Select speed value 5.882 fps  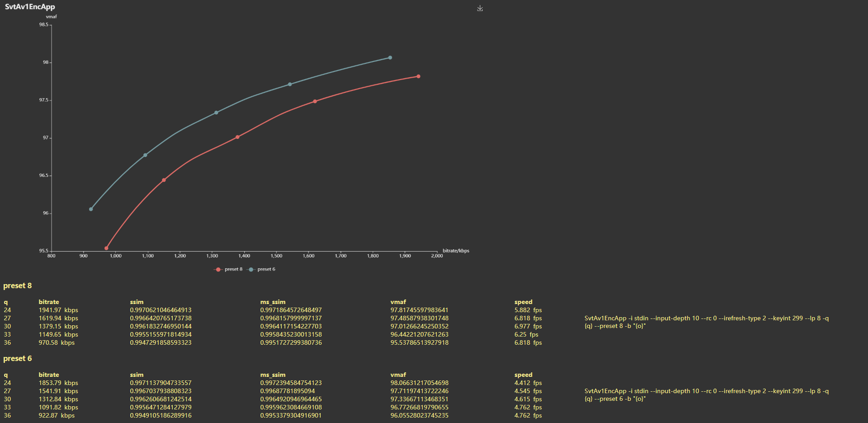click(x=528, y=310)
